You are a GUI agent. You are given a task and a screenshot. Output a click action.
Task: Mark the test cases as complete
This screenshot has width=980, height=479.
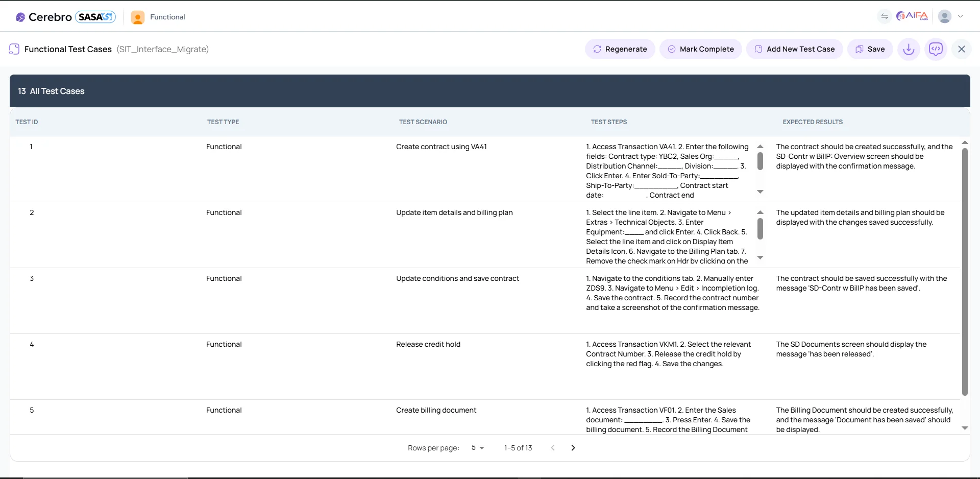[x=700, y=49]
